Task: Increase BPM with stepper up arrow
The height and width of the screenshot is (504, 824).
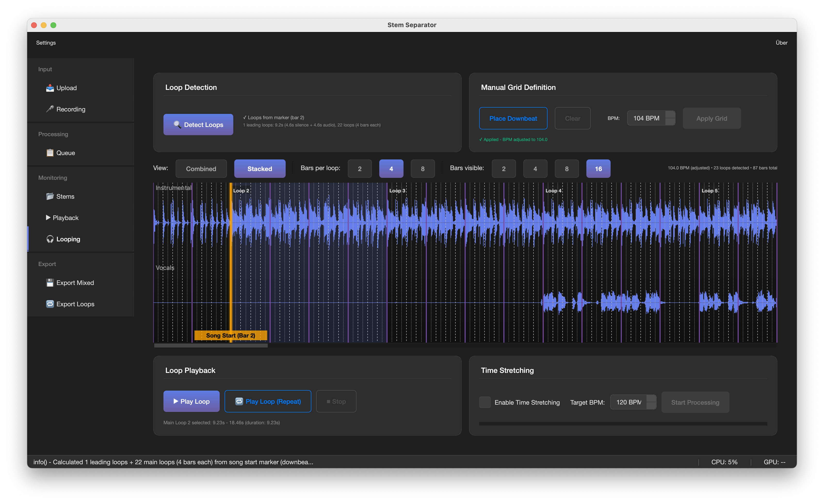Action: [670, 115]
